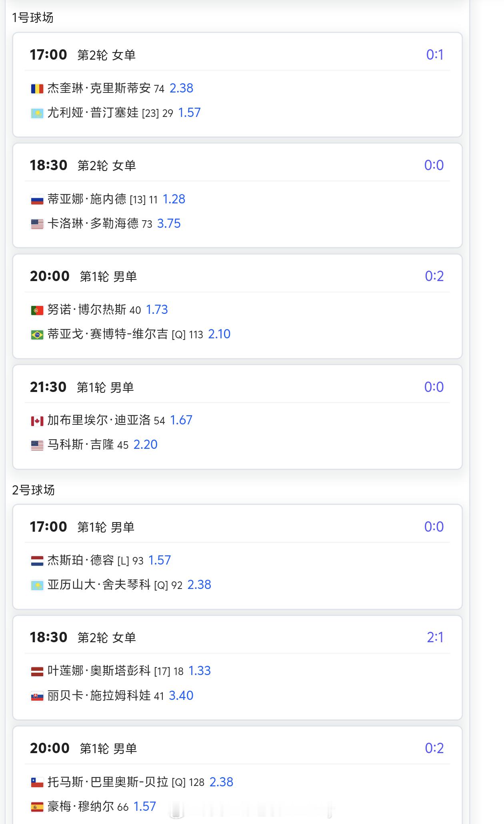Click Brazil flag beside 蒂亚戈·赛博特-维尔吉
The image size is (504, 824).
[37, 335]
